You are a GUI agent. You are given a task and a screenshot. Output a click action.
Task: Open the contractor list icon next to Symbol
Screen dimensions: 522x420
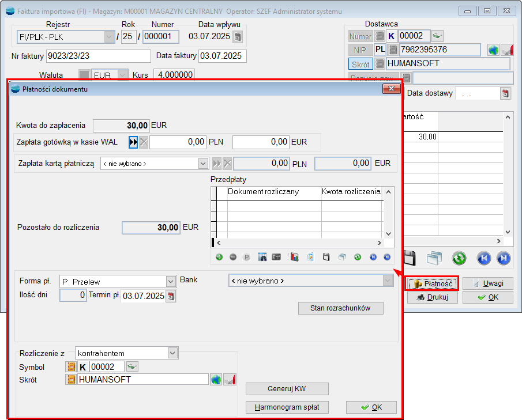pos(70,367)
